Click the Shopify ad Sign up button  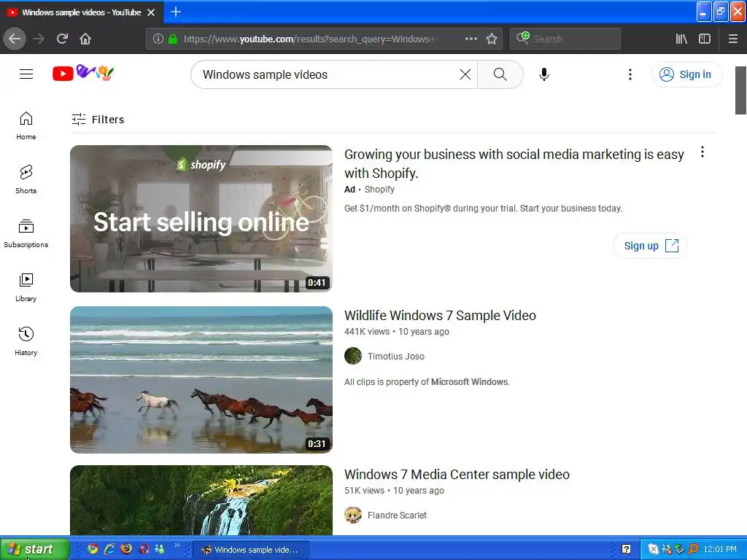(x=650, y=246)
